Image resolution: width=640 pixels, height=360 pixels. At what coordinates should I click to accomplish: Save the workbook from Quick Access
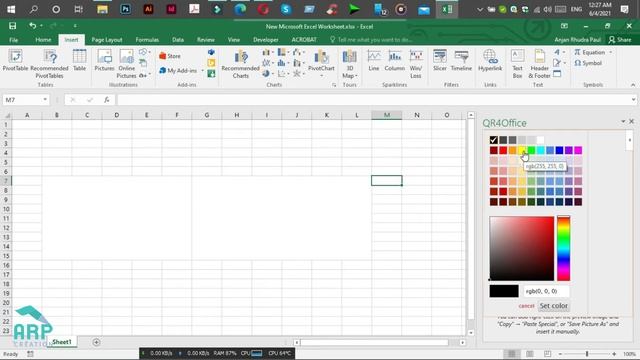coord(13,26)
